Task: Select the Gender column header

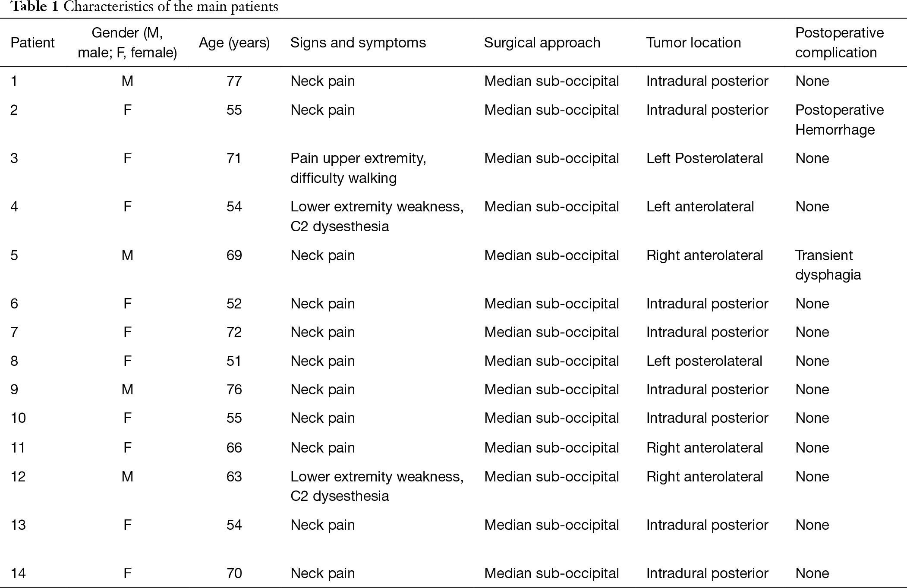Action: (x=127, y=43)
